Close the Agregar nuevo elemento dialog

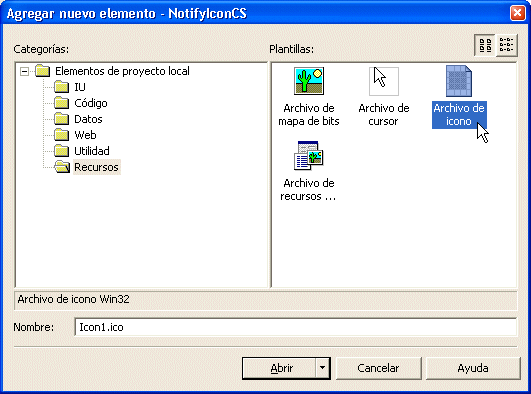[517, 14]
